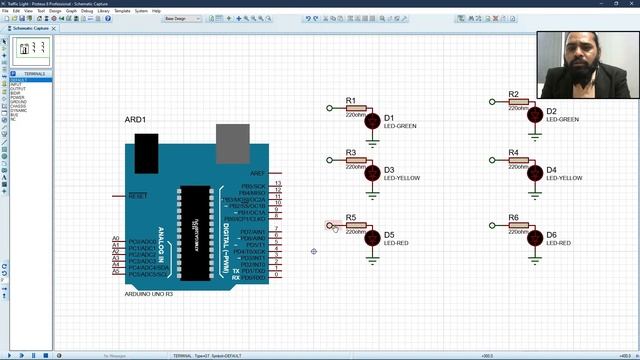Viewport: 640px width, 360px height.
Task: Start simulation with the Play button
Action: click(9, 356)
